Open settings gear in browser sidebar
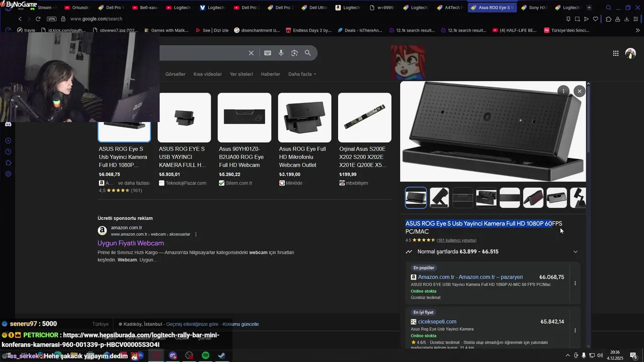The height and width of the screenshot is (362, 644). click(x=8, y=174)
